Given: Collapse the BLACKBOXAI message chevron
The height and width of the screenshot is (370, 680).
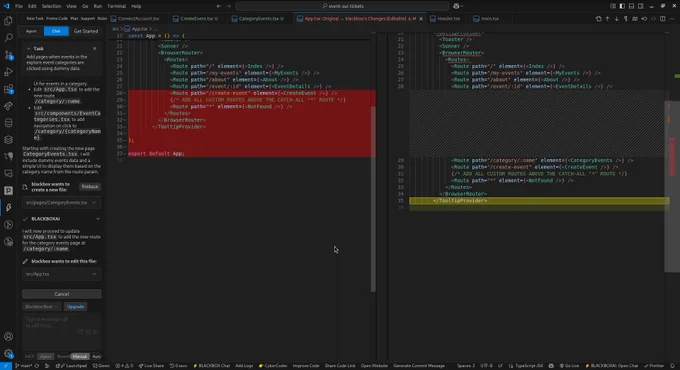Looking at the screenshot, I should pos(98,219).
